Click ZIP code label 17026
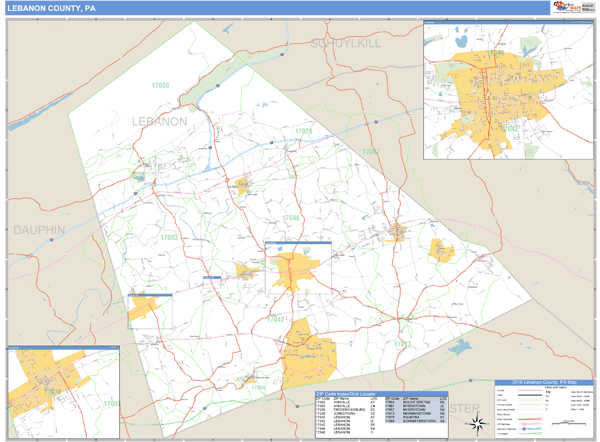 point(303,131)
